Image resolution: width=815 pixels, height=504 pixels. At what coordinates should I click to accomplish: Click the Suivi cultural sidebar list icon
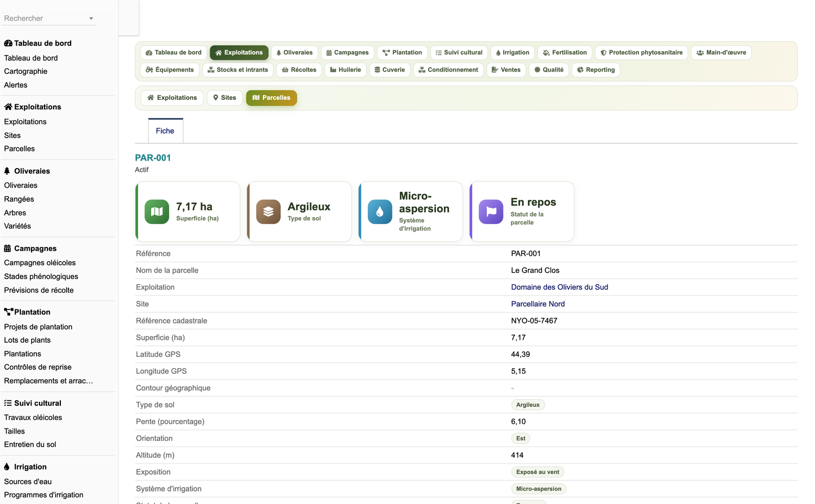(x=8, y=403)
